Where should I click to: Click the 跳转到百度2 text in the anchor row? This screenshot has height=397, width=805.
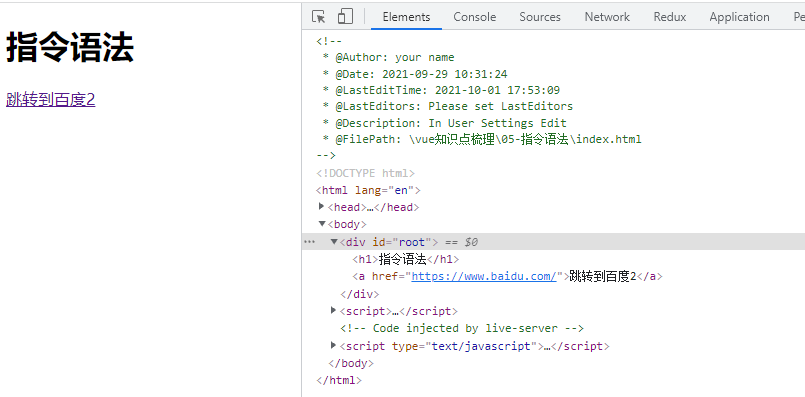(603, 276)
